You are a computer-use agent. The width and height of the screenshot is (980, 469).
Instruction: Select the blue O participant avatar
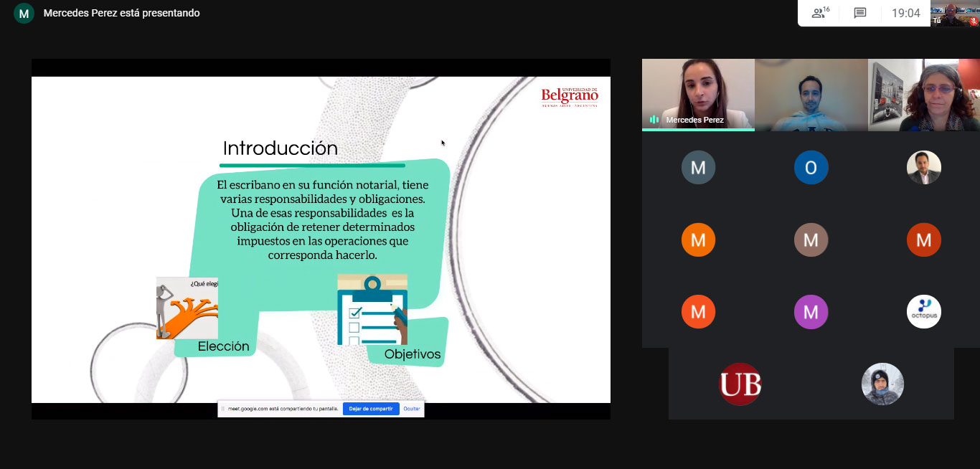pyautogui.click(x=811, y=168)
